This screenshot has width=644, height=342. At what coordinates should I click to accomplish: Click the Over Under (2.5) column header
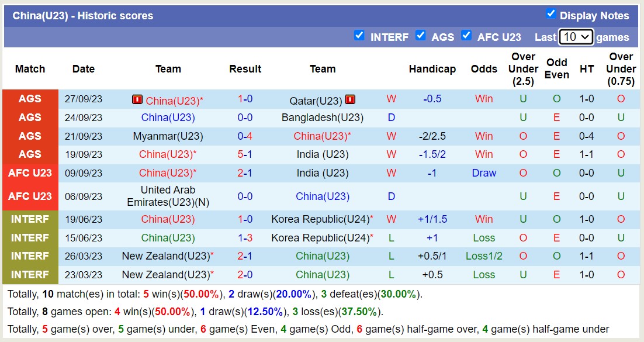[523, 69]
